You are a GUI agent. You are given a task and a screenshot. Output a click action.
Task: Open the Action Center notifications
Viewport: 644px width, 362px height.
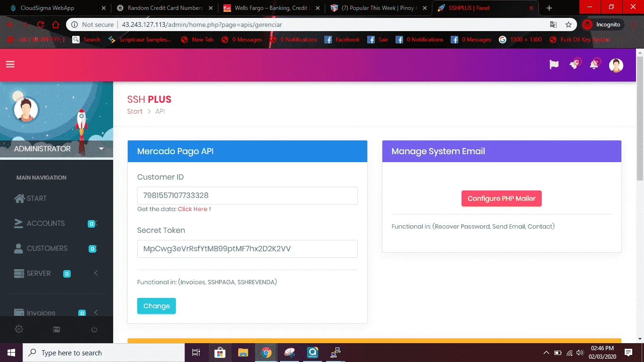tap(628, 353)
